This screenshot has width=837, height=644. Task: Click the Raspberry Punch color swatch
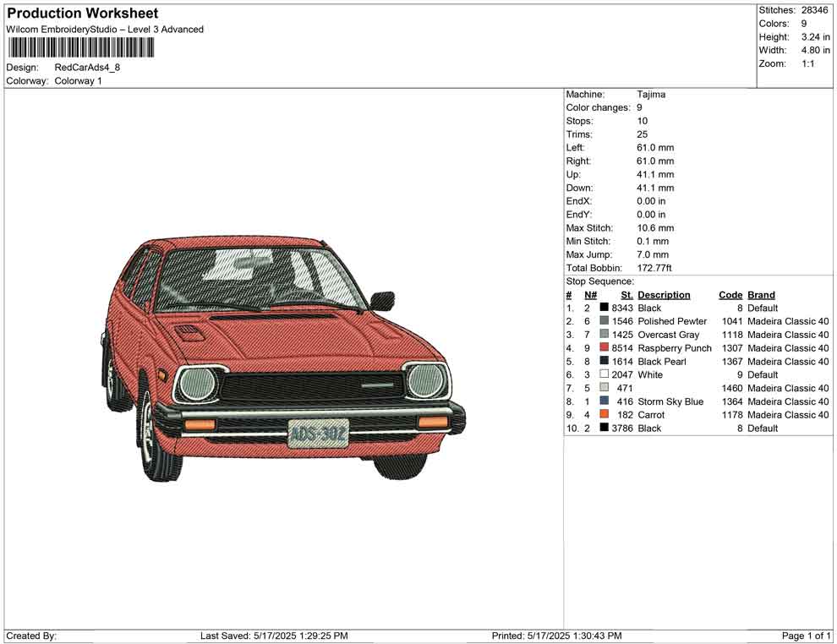604,348
